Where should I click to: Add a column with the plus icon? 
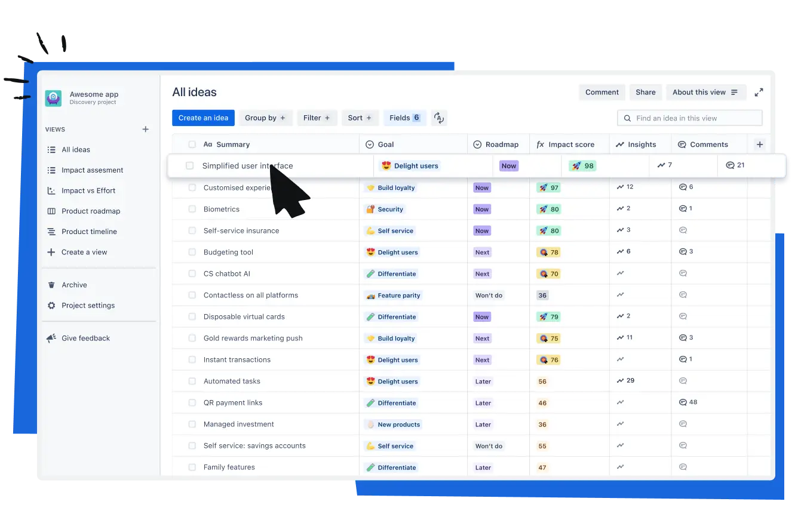[x=760, y=144]
